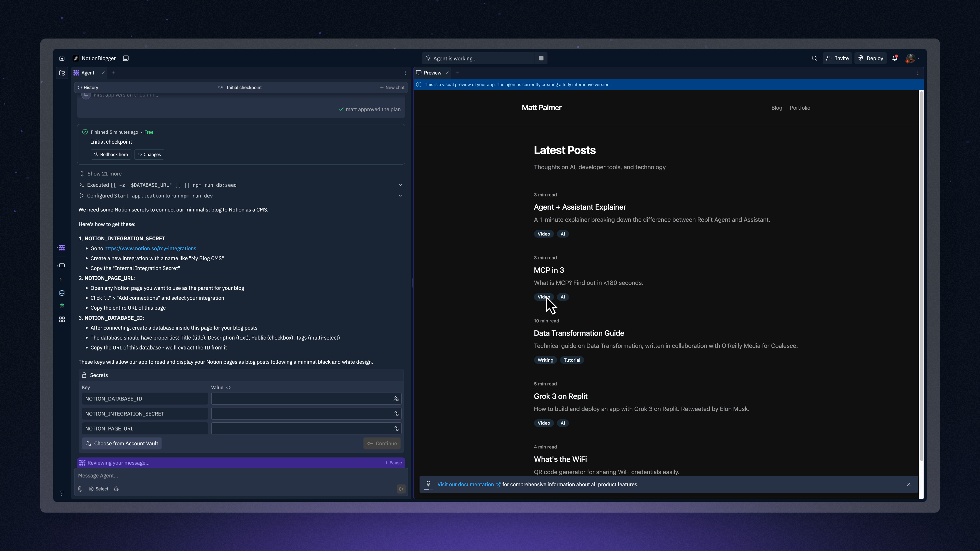
Task: Open vault picker for NOTION_INTEGRATION_SECRET
Action: click(396, 413)
